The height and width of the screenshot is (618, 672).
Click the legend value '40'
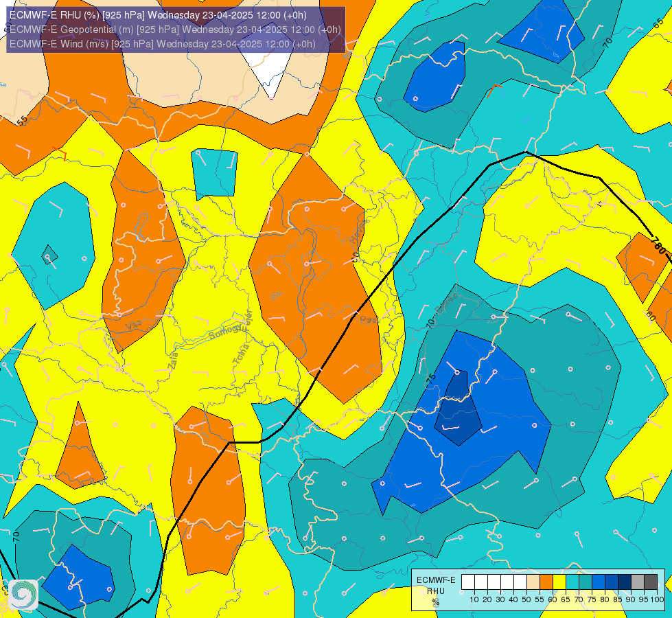[x=513, y=599]
